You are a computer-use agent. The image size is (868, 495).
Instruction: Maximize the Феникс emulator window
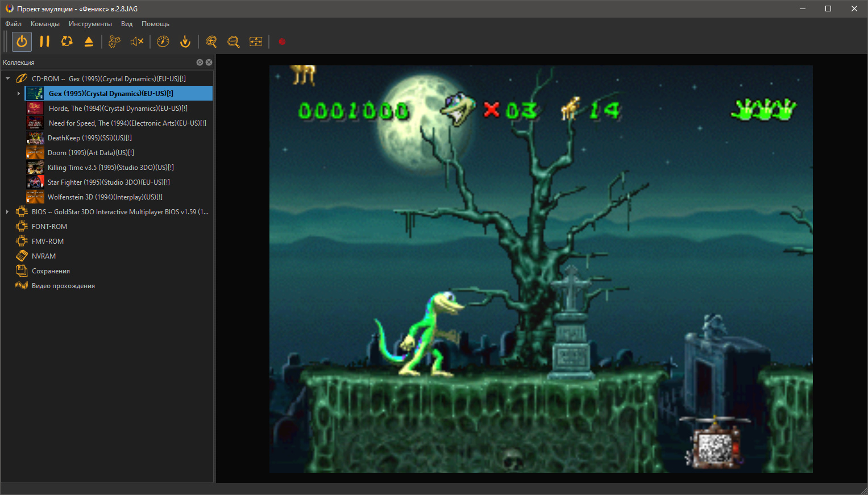pos(828,9)
